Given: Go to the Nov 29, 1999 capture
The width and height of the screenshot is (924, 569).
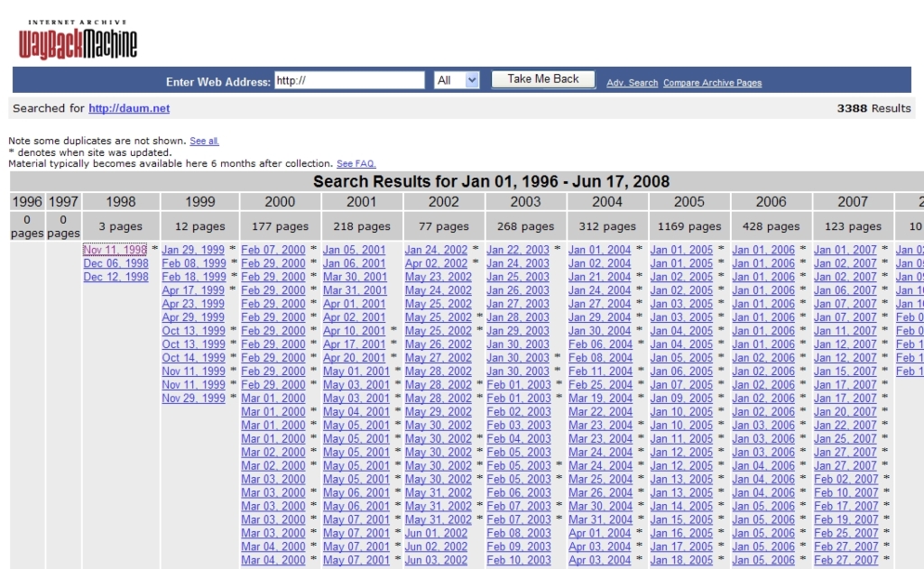Looking at the screenshot, I should [x=193, y=399].
